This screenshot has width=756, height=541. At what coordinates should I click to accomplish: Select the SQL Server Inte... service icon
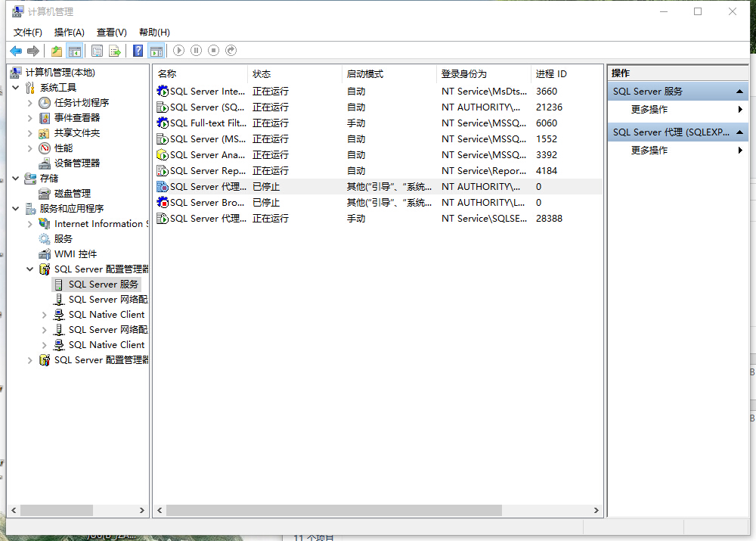[163, 91]
